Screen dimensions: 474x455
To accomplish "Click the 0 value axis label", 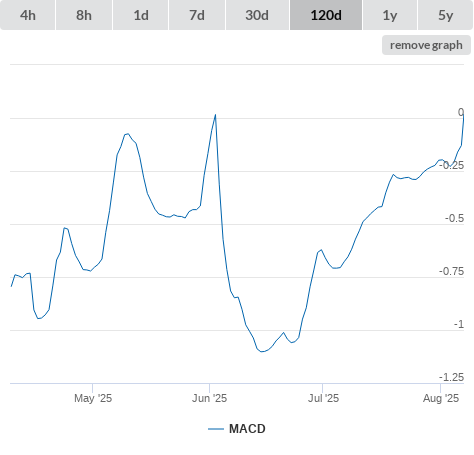I will click(461, 112).
